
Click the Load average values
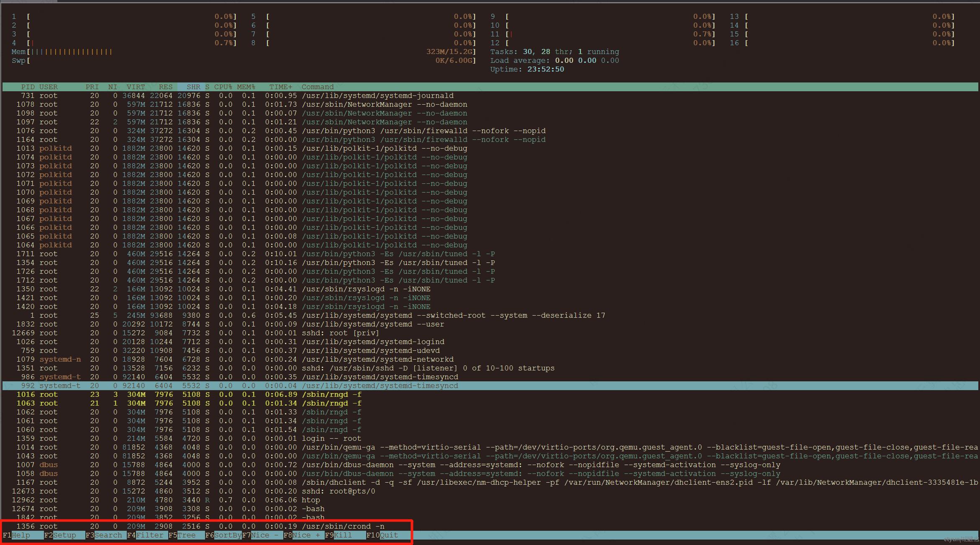(x=587, y=61)
